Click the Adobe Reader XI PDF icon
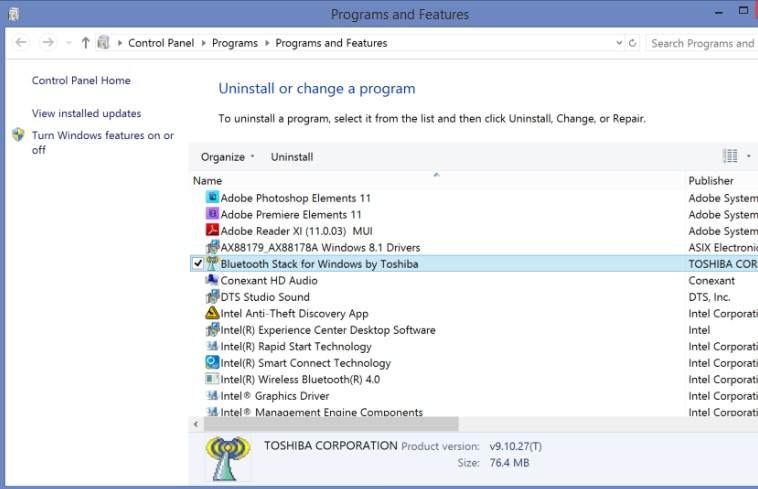Screen dimensions: 758x489 tap(212, 231)
